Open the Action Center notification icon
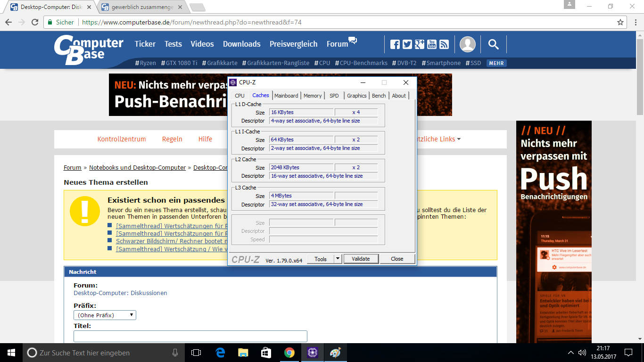Image resolution: width=644 pixels, height=362 pixels. [x=628, y=353]
